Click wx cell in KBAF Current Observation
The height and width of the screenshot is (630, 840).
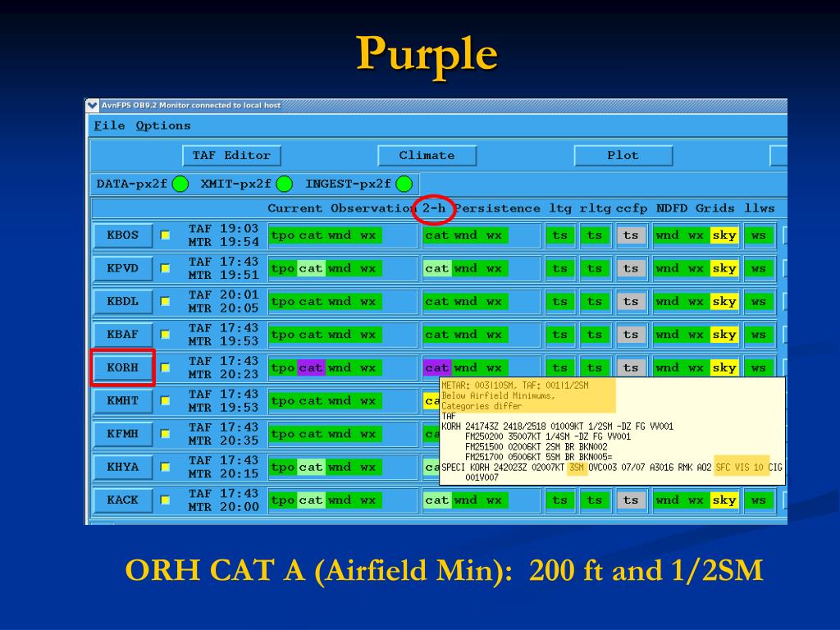click(x=368, y=335)
